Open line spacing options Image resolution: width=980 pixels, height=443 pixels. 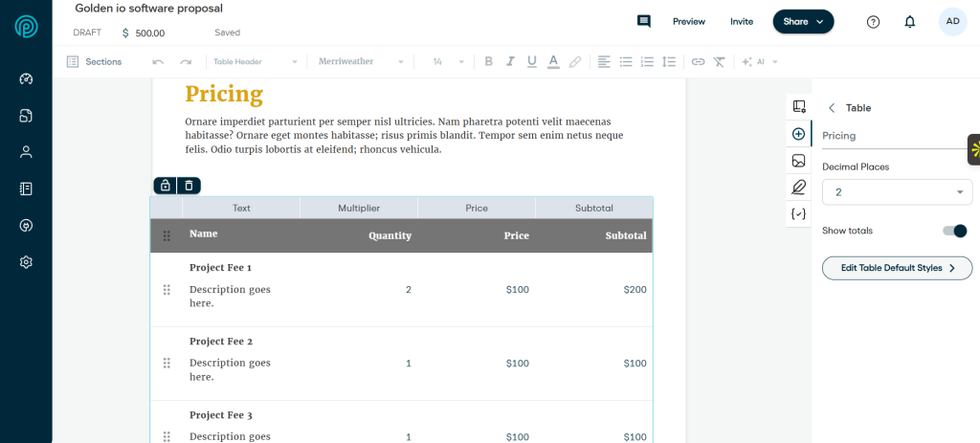[669, 61]
